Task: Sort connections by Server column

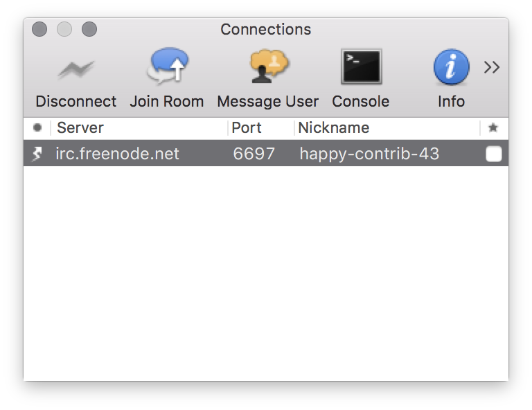Action: [x=139, y=128]
